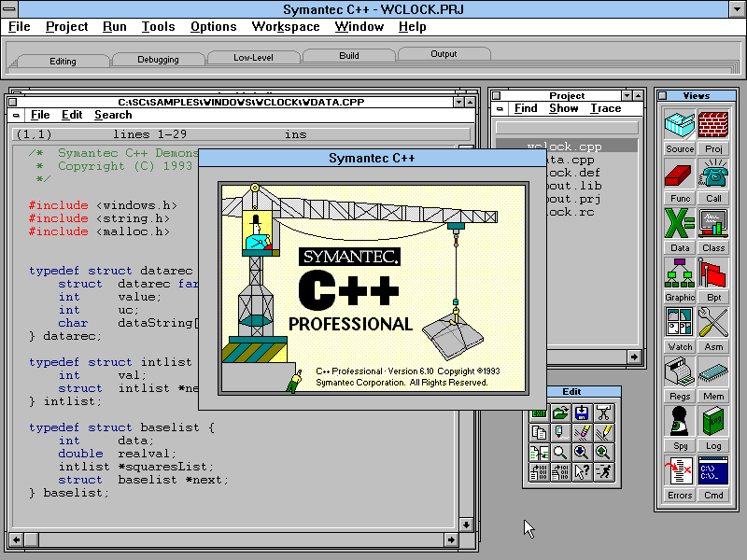This screenshot has height=560, width=747.
Task: Click the two-document compare icon in Edit toolbox
Action: coord(539,453)
